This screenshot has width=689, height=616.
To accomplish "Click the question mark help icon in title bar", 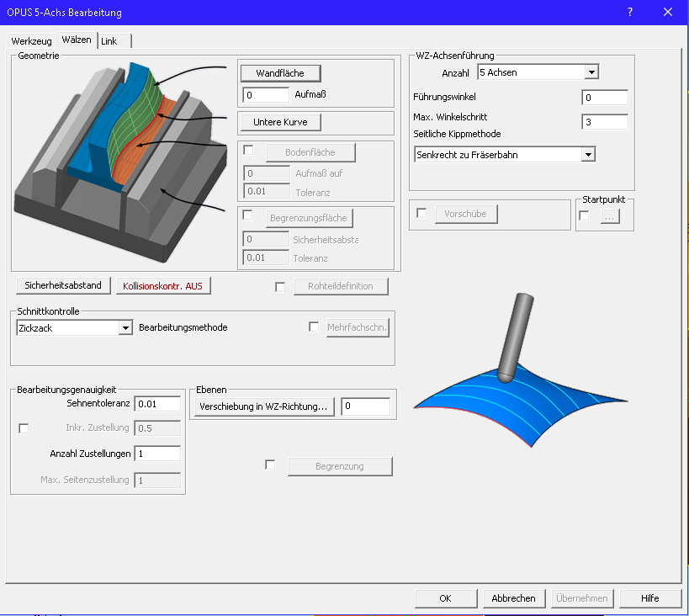I will pyautogui.click(x=630, y=12).
